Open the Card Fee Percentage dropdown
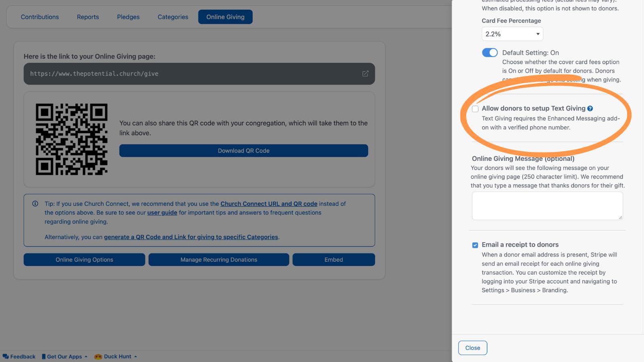Viewport: 644px width, 362px height. pyautogui.click(x=512, y=34)
